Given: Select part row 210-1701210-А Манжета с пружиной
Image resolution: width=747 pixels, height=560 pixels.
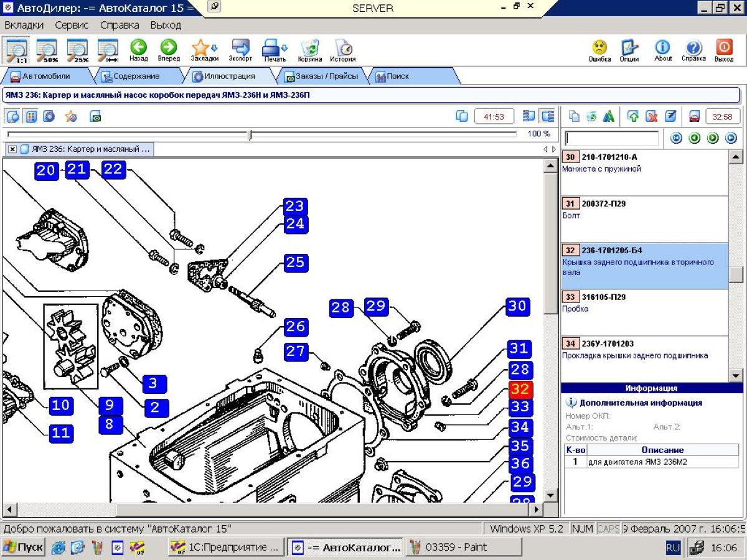Looking at the screenshot, I should click(645, 172).
